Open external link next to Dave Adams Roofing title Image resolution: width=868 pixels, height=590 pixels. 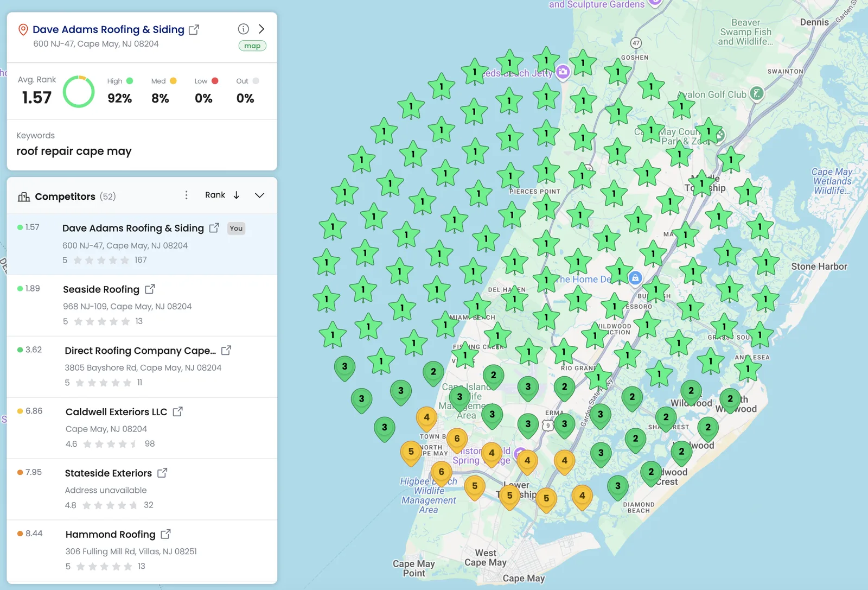(x=194, y=30)
